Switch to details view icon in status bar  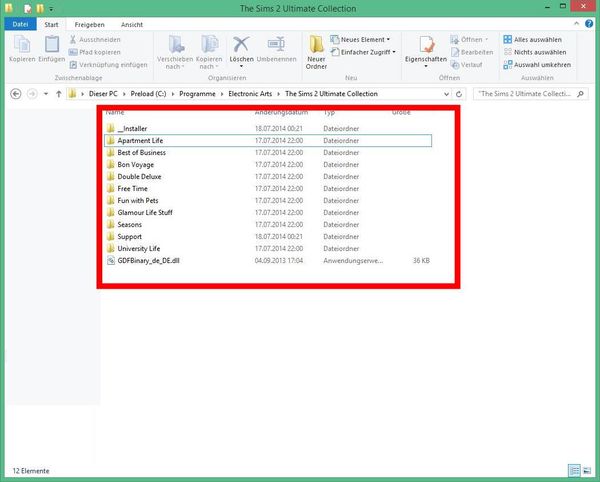point(574,470)
